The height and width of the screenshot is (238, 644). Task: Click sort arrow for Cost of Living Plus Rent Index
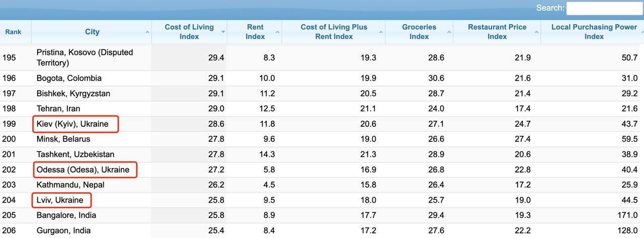(381, 32)
